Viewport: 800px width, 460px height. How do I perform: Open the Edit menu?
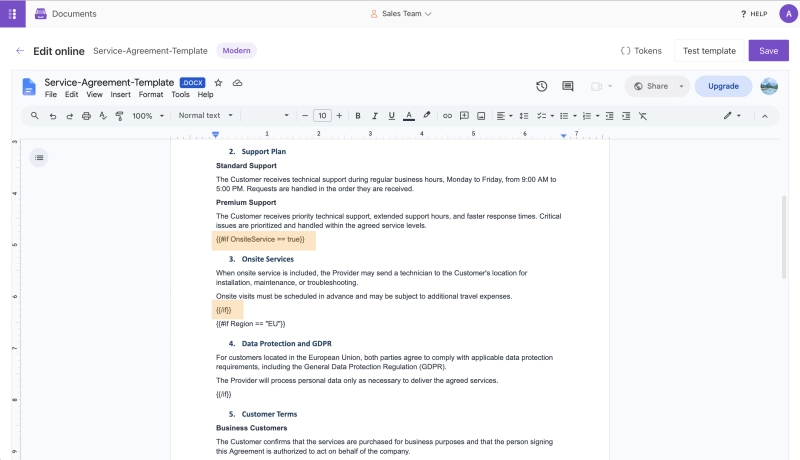pyautogui.click(x=71, y=94)
